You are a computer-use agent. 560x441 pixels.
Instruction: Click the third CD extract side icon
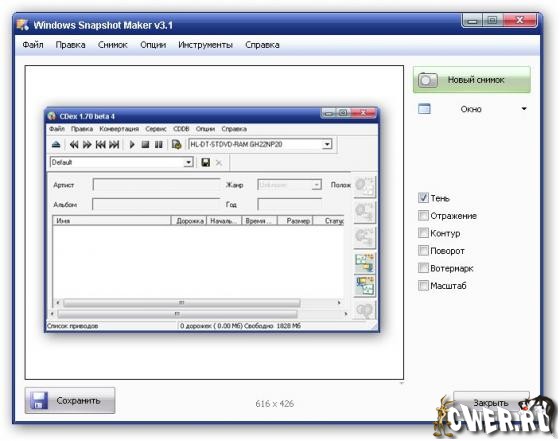point(364,237)
